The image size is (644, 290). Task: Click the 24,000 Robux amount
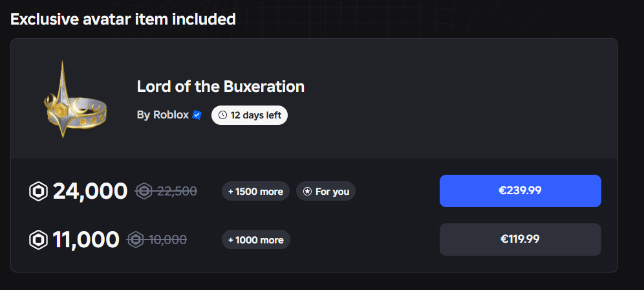click(x=90, y=192)
